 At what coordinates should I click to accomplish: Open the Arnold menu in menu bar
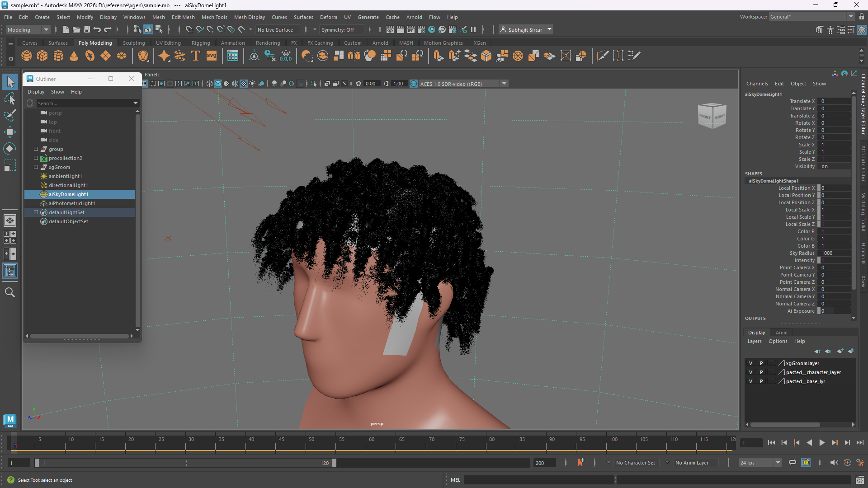(x=414, y=17)
